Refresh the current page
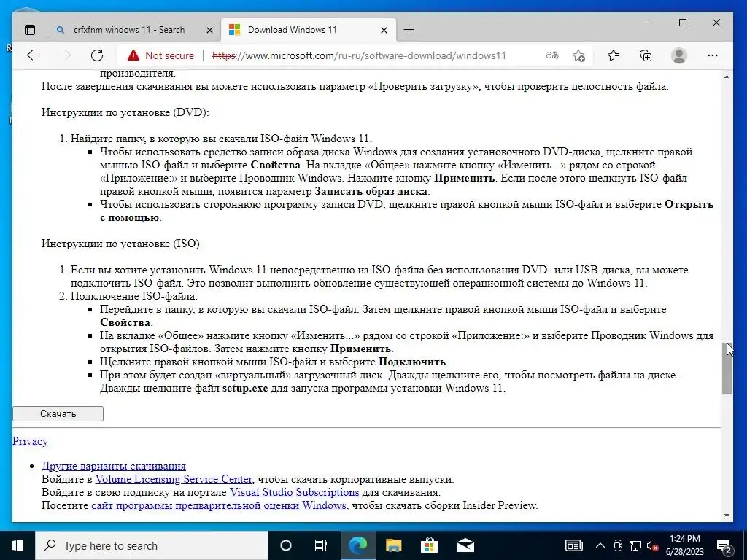 click(97, 55)
